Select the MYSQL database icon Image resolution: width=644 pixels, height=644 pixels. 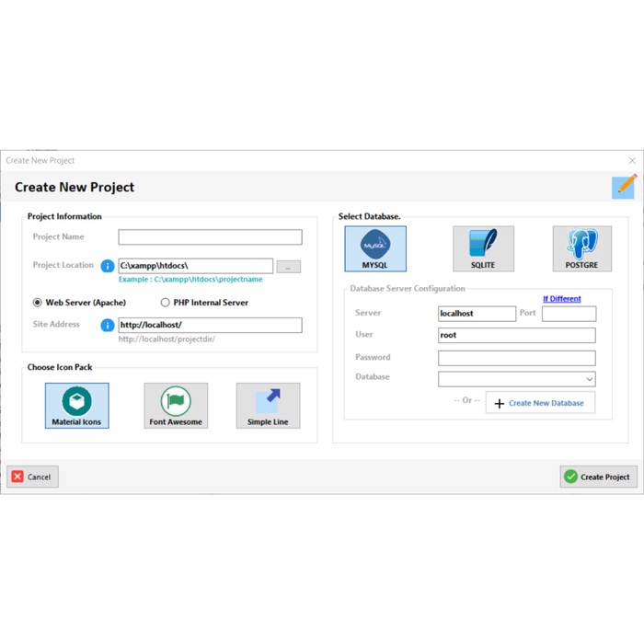click(x=375, y=248)
